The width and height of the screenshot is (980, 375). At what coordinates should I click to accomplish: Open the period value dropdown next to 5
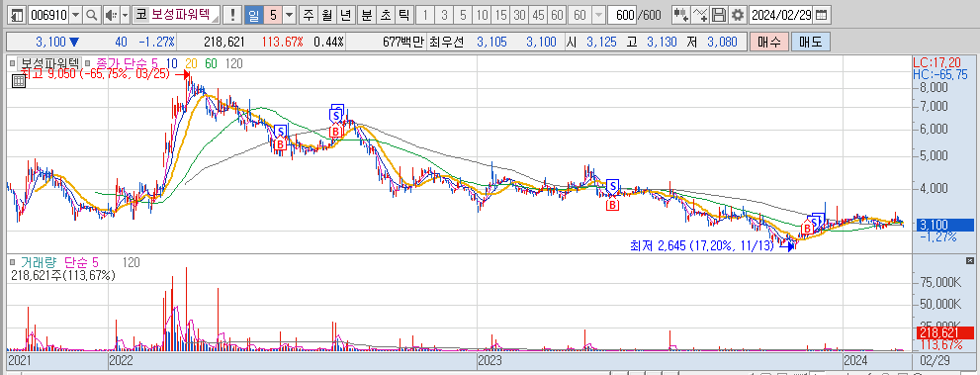click(290, 15)
